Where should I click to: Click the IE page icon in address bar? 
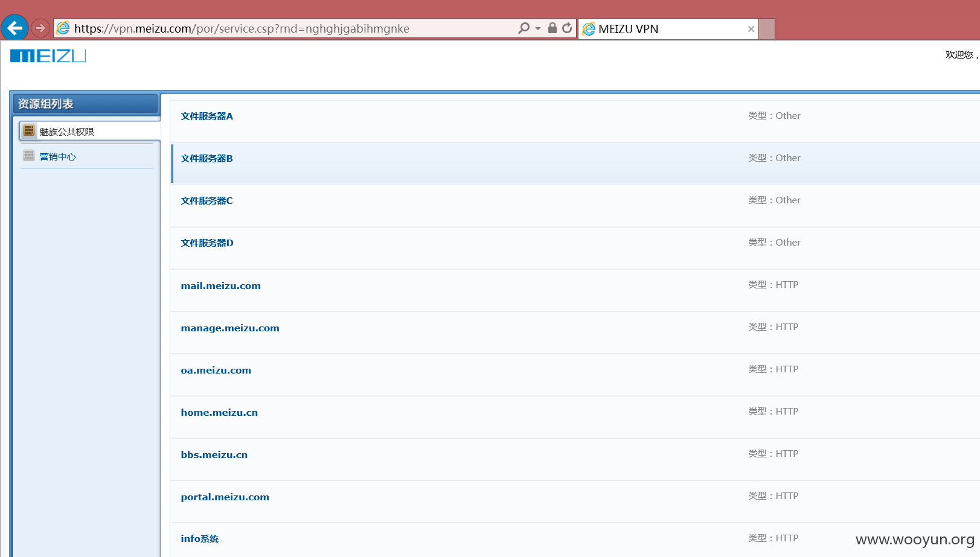point(63,28)
